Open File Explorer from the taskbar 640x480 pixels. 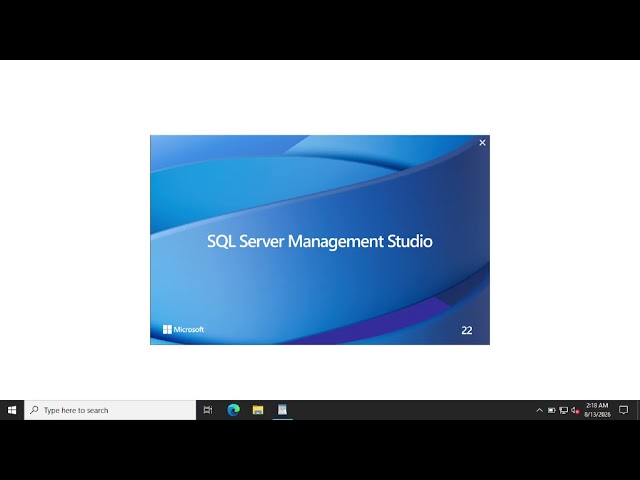258,410
